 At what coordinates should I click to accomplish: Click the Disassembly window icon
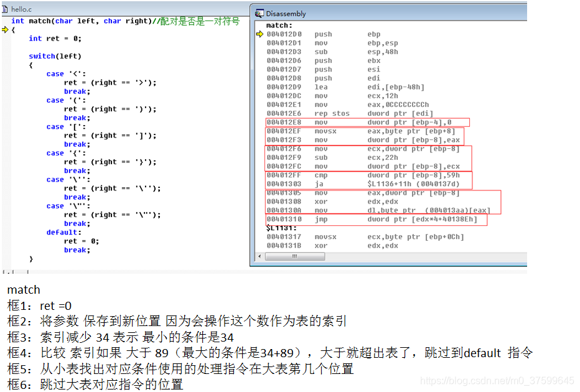[260, 14]
